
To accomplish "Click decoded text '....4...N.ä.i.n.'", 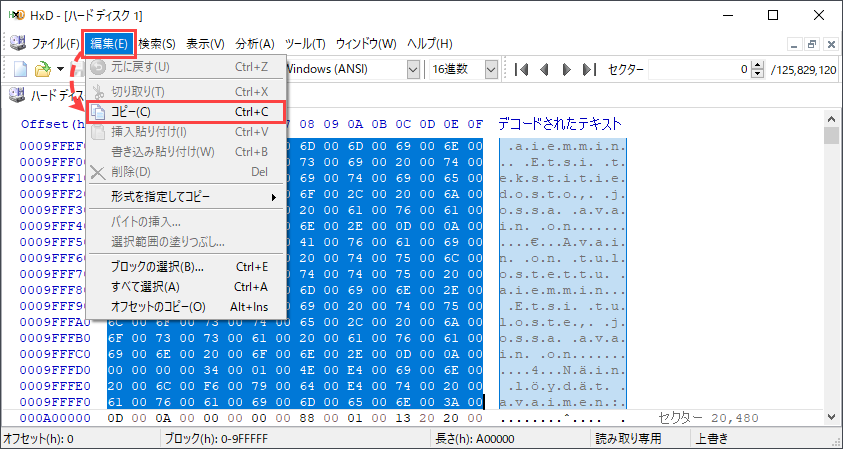I will point(562,370).
